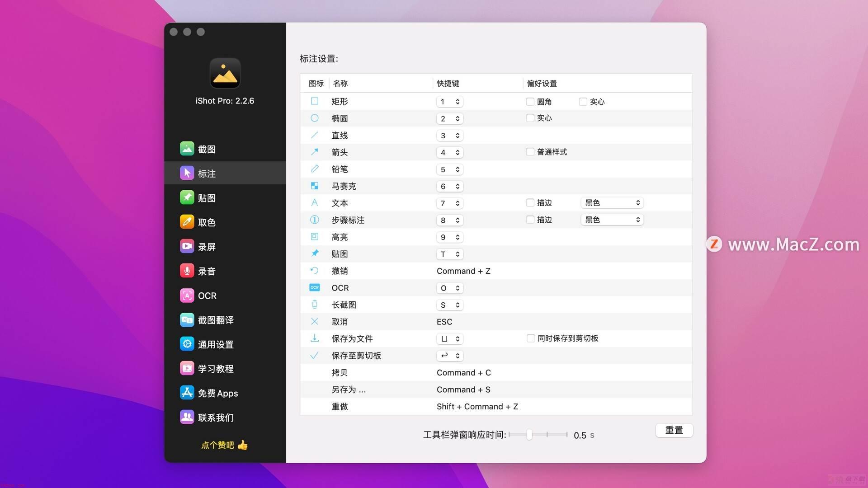Image resolution: width=868 pixels, height=488 pixels.
Task: Click the Pin image icon in table
Action: point(315,253)
